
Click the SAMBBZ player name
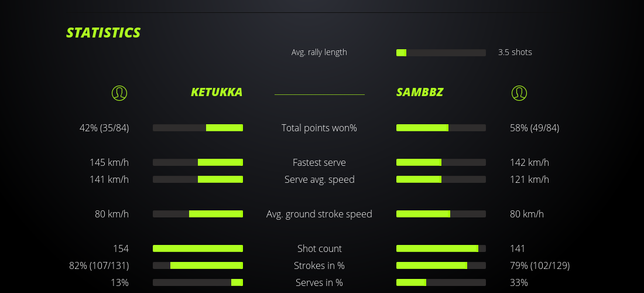pyautogui.click(x=420, y=92)
